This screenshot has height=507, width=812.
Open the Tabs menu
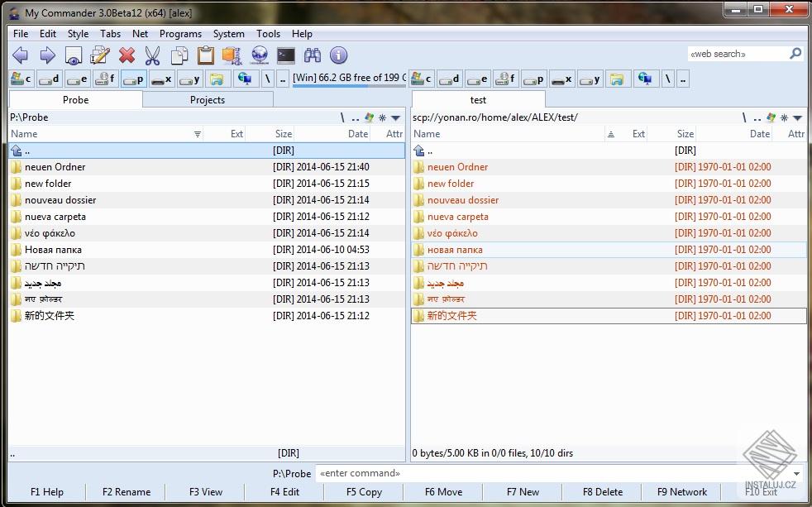click(x=110, y=34)
